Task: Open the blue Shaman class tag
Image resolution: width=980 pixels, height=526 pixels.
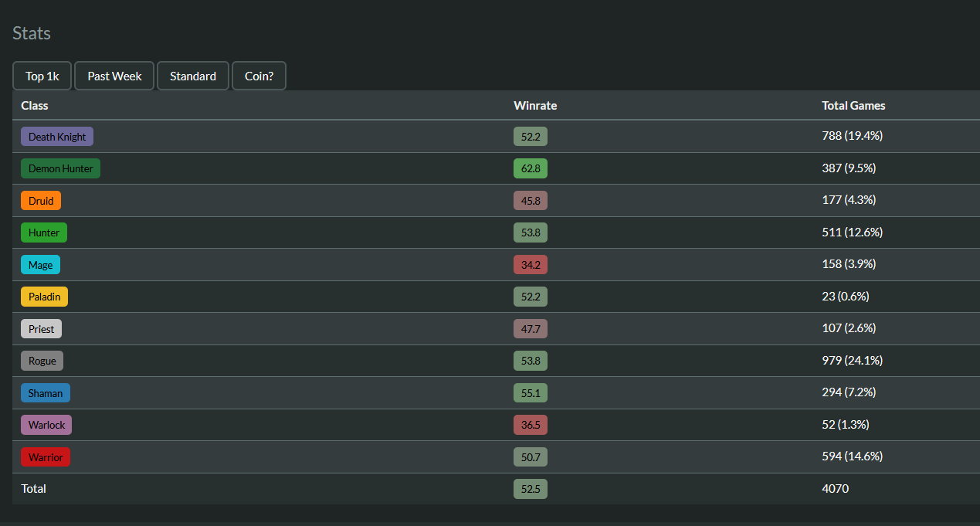Action: (46, 393)
